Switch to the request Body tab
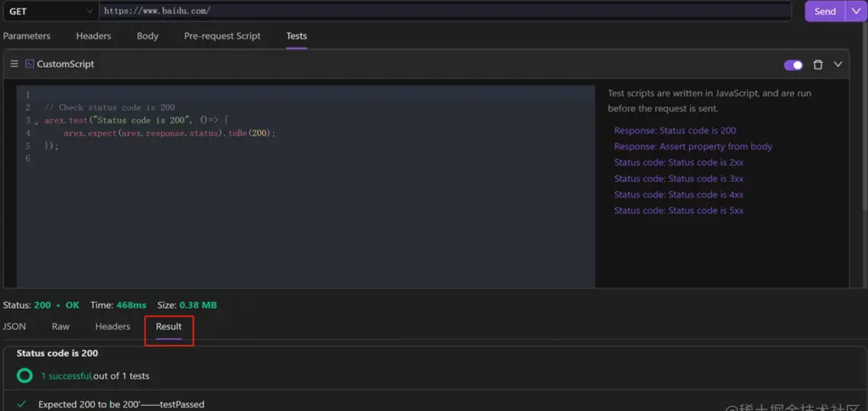This screenshot has width=868, height=411. 148,36
